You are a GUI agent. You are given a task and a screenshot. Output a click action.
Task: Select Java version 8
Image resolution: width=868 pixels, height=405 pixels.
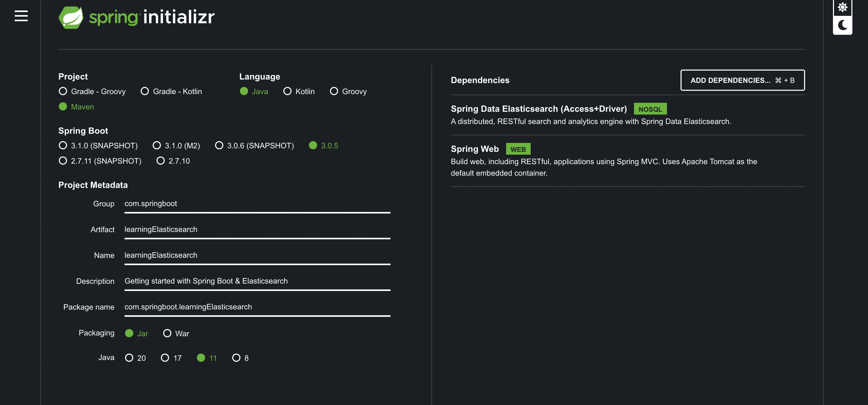[x=236, y=358]
